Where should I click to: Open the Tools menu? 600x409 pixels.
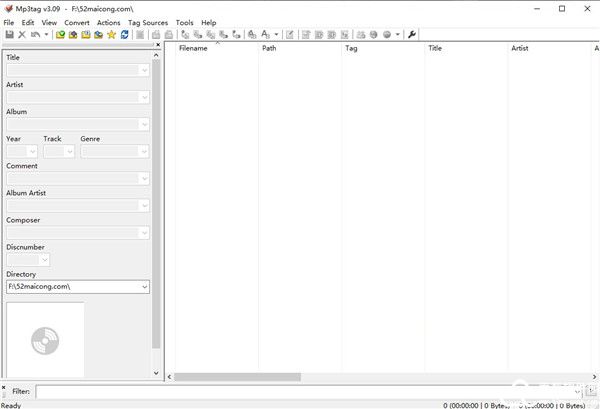click(x=184, y=23)
